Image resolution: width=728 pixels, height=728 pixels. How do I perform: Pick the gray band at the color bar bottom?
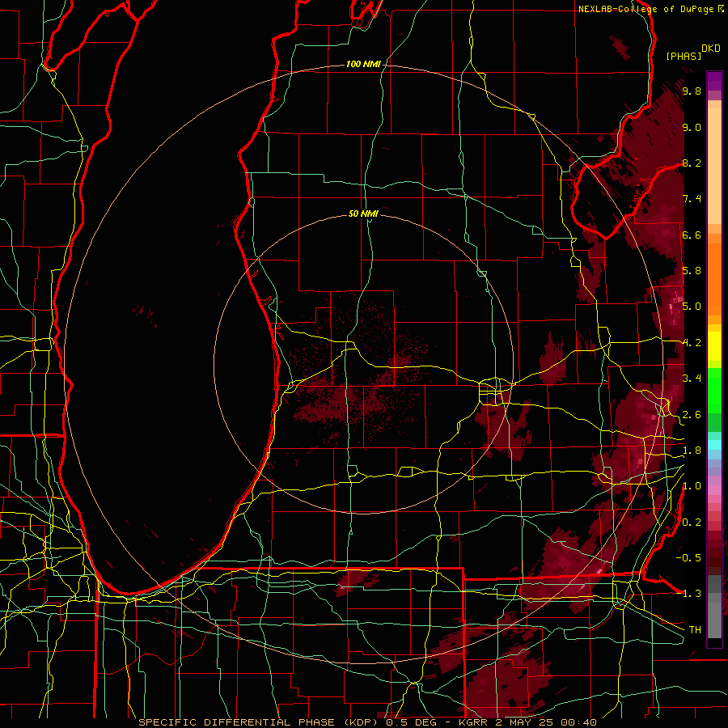714,607
